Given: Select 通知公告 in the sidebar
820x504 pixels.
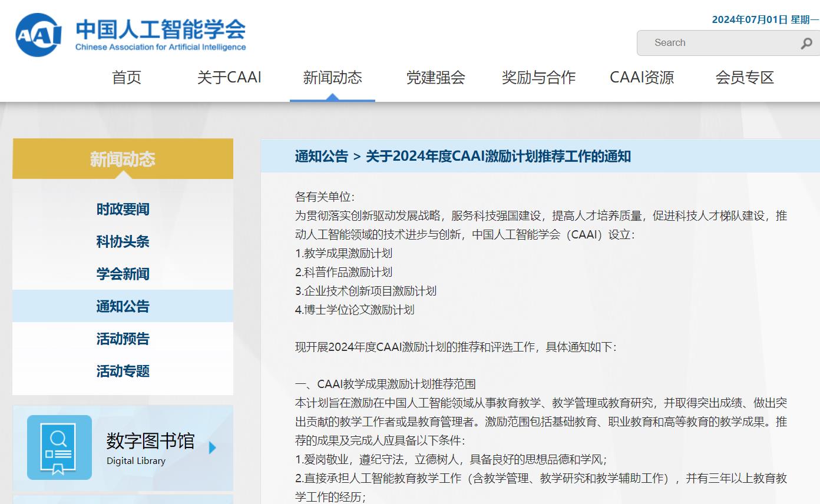Looking at the screenshot, I should tap(123, 306).
